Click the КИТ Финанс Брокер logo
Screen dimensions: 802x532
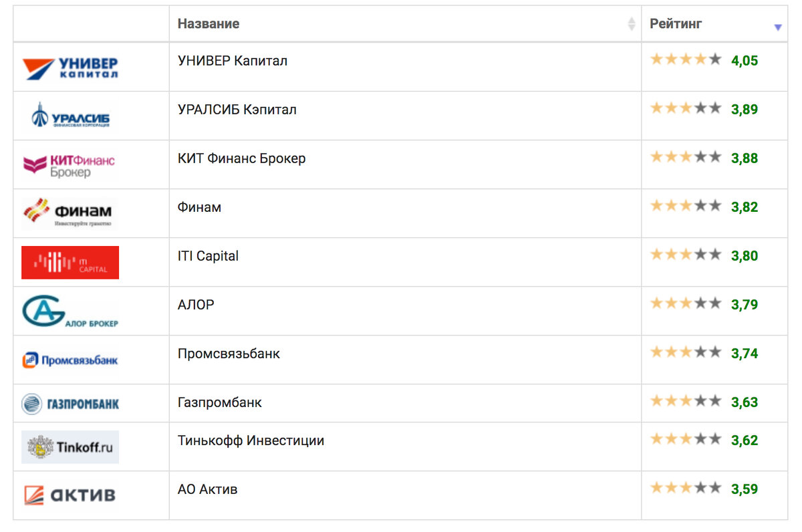click(x=69, y=165)
